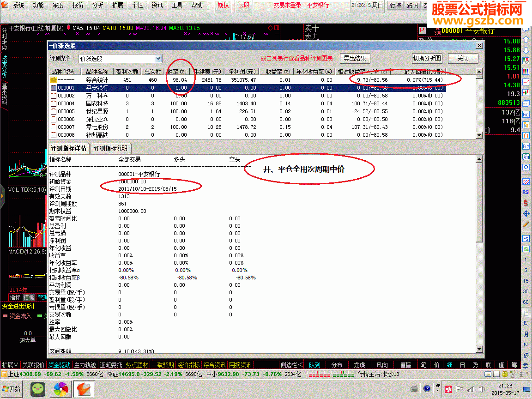This screenshot has width=532, height=399.
Task: Click the 000005 世纪星源 row icon
Action: tap(53, 111)
